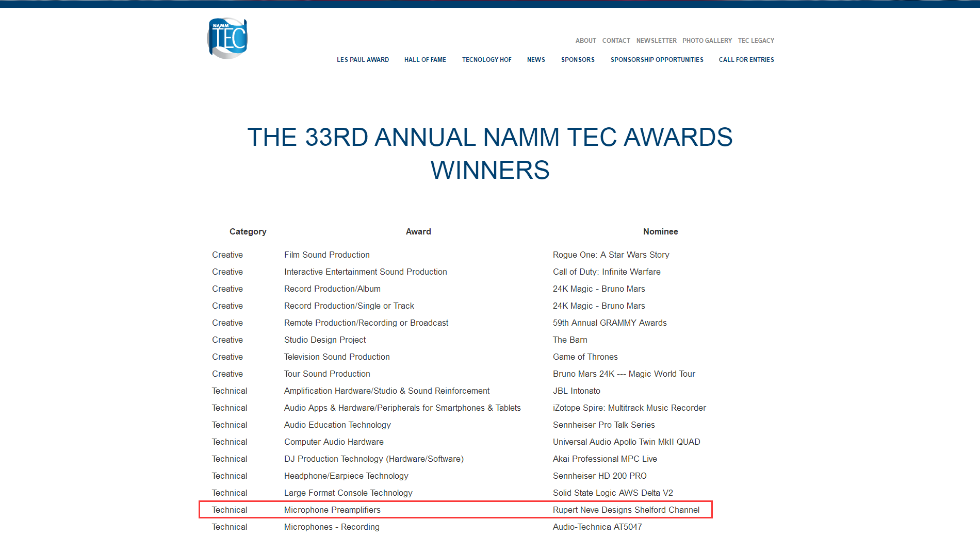
Task: Select Tecnology HOF menu item
Action: coord(486,60)
